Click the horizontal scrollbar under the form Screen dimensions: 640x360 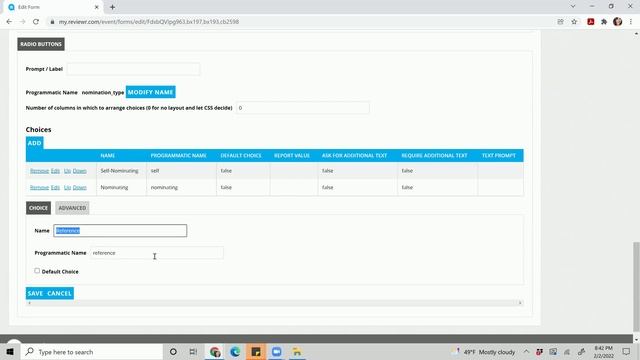coord(275,303)
